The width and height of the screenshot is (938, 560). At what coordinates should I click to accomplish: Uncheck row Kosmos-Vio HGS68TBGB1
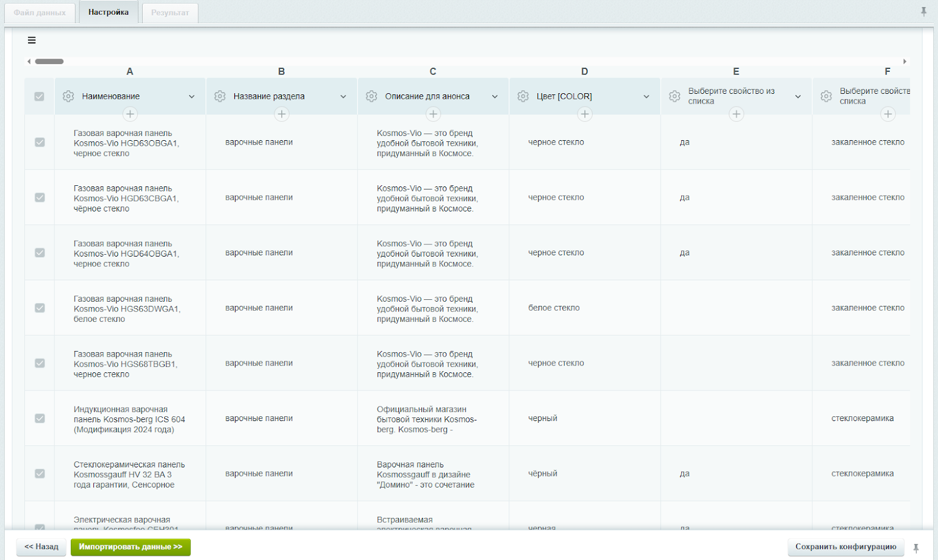[40, 363]
